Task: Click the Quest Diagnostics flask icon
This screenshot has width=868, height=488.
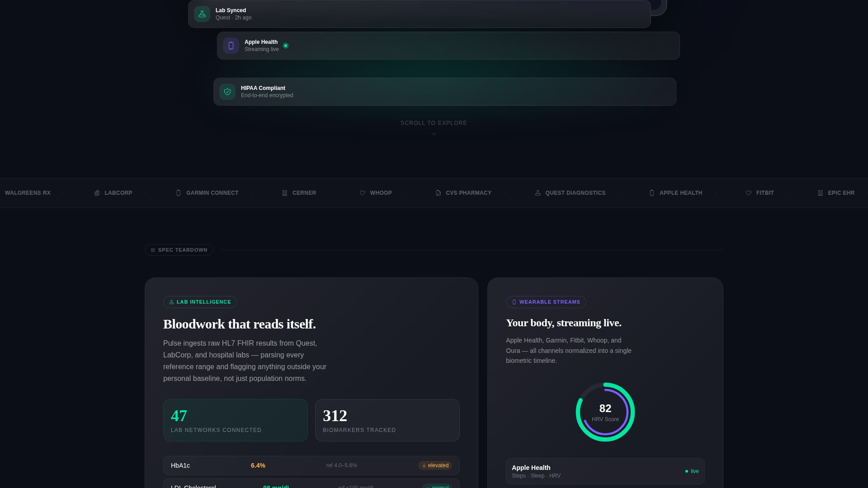Action: [x=538, y=193]
